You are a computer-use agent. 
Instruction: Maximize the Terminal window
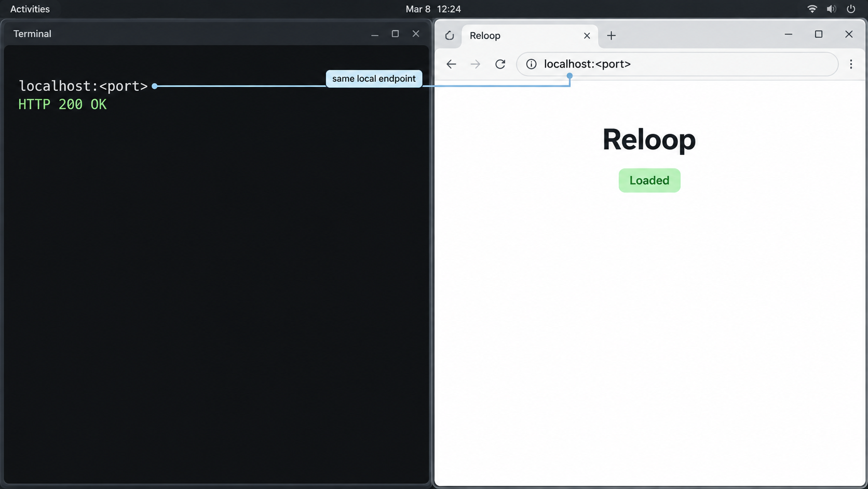[395, 34]
